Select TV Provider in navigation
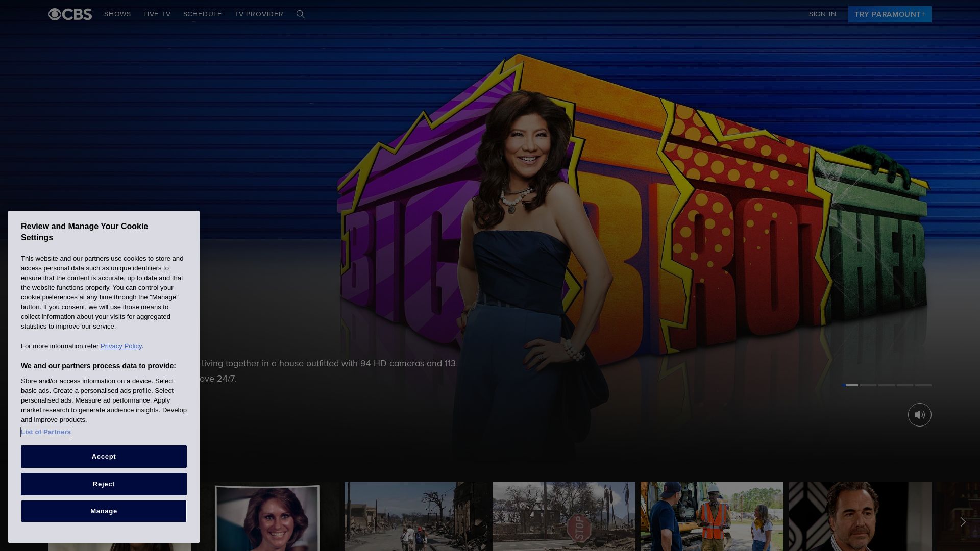This screenshot has width=980, height=551. (258, 14)
